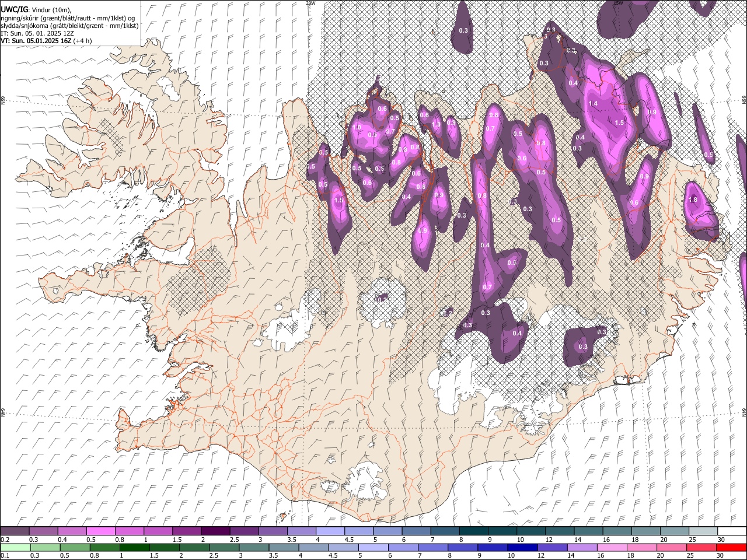Select the 0.1 palest green swatch in the lower legend row
This screenshot has width=747, height=560.
(x=15, y=547)
